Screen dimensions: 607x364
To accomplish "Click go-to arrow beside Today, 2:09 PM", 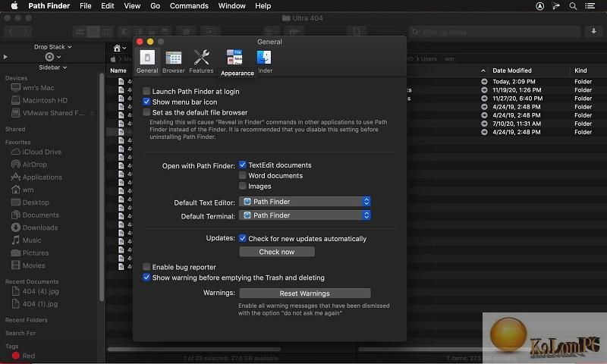I will pyautogui.click(x=484, y=82).
